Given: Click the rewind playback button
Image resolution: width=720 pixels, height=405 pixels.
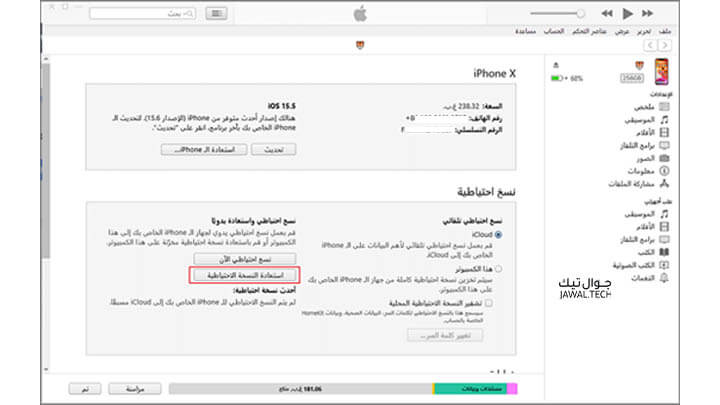Looking at the screenshot, I should tap(607, 14).
